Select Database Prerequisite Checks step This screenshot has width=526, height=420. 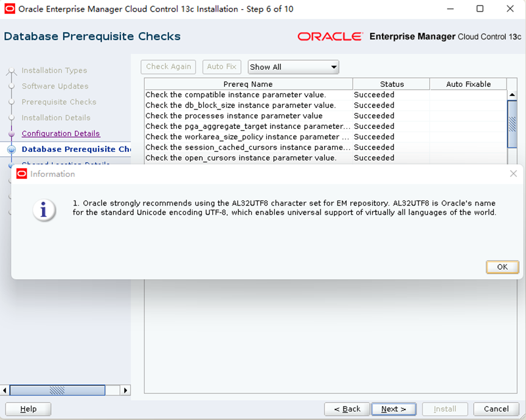pyautogui.click(x=76, y=149)
